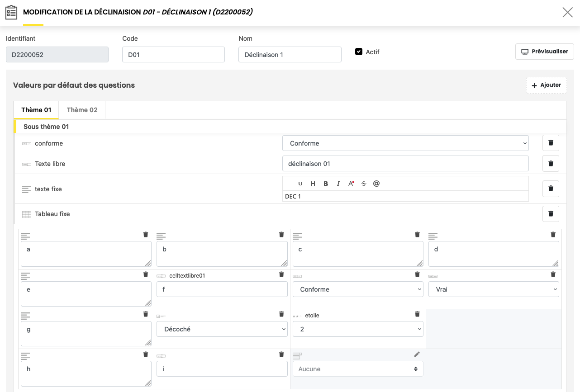Click underline icon in texte fixe editor
The height and width of the screenshot is (392, 580).
pos(300,184)
